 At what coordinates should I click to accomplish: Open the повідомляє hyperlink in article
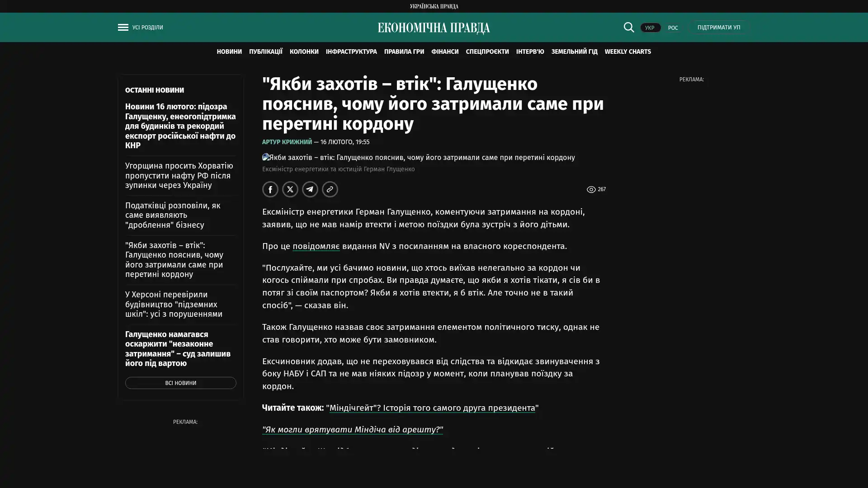(x=316, y=246)
